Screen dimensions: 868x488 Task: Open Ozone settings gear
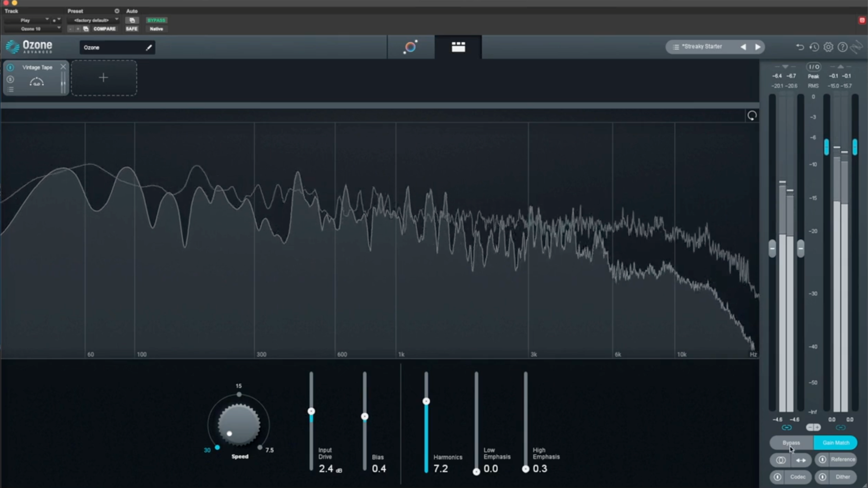[x=828, y=47]
